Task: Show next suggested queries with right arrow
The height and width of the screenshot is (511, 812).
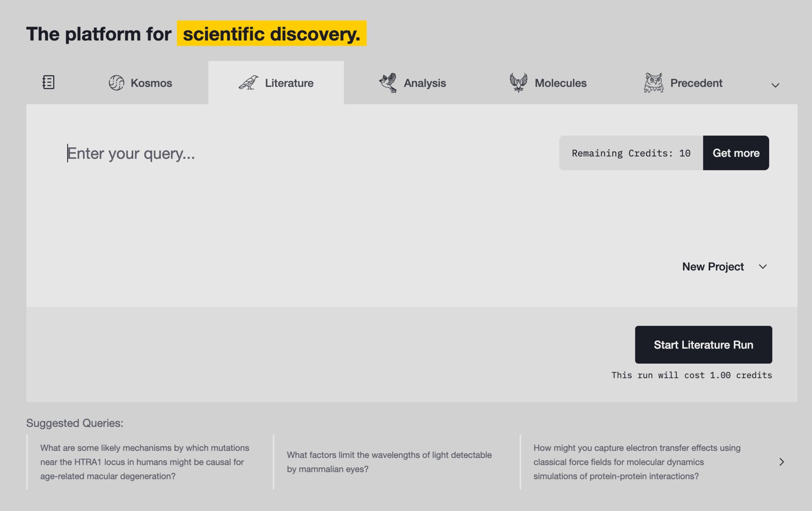Action: coord(781,462)
